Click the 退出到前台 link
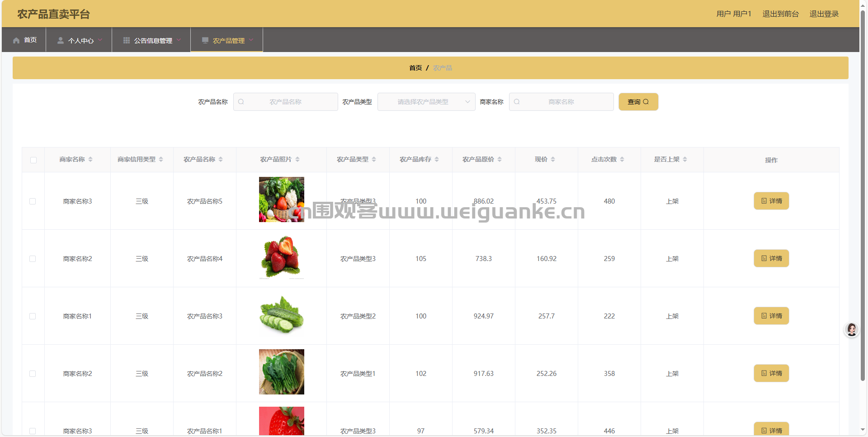The width and height of the screenshot is (868, 437). (x=781, y=14)
